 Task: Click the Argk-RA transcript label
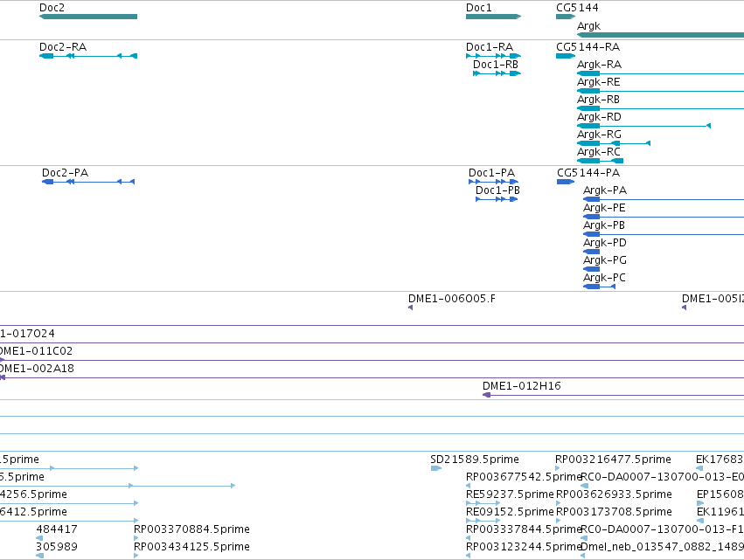pyautogui.click(x=599, y=65)
